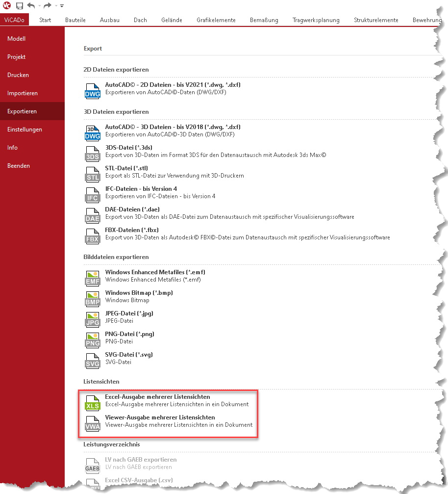Select Importieren in the red sidebar

pyautogui.click(x=32, y=93)
